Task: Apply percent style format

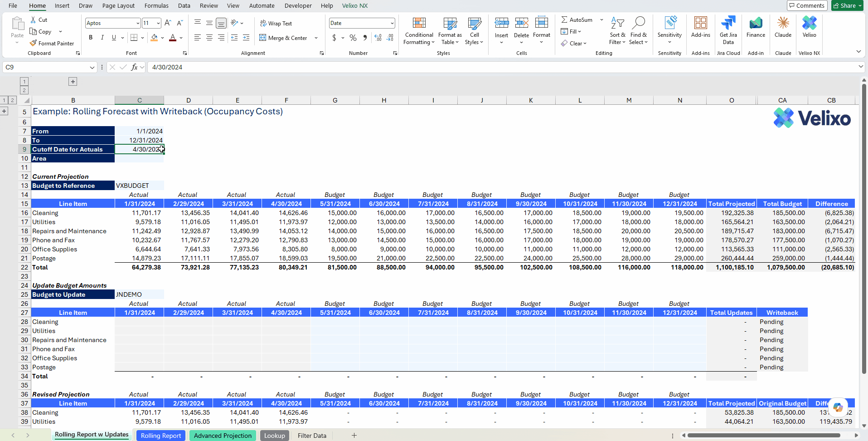Action: click(x=353, y=38)
